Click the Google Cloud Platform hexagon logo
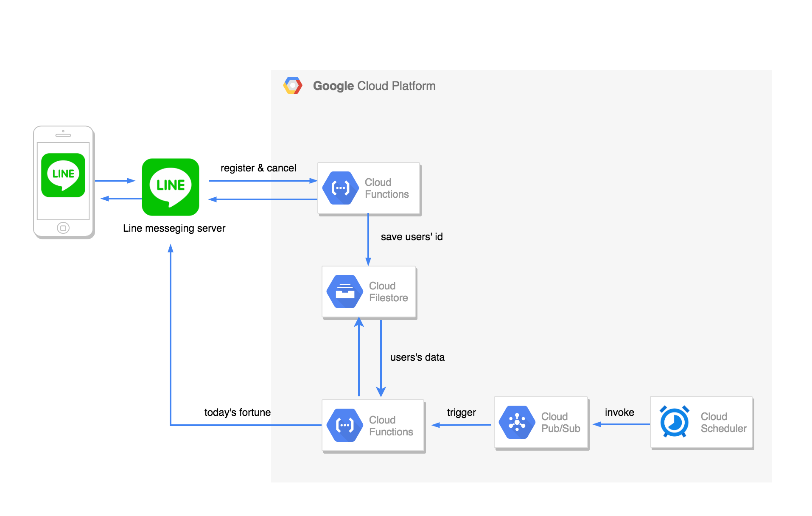 point(293,85)
